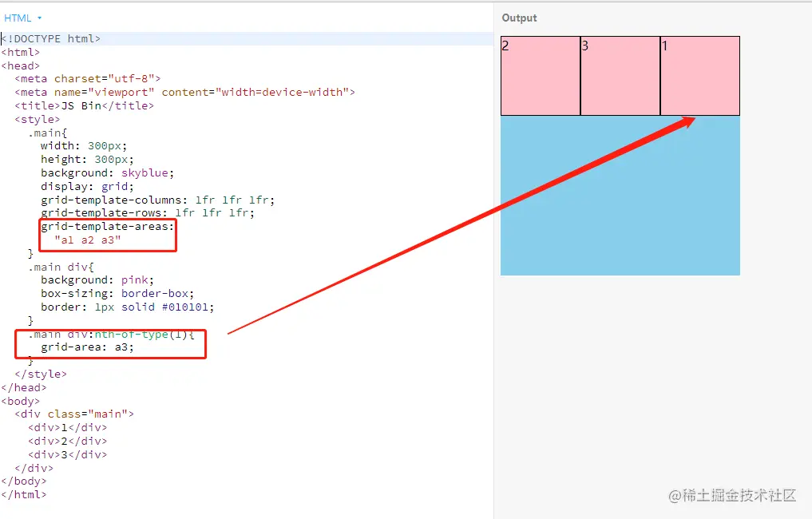Click the '</style>' closing tag line

click(41, 374)
